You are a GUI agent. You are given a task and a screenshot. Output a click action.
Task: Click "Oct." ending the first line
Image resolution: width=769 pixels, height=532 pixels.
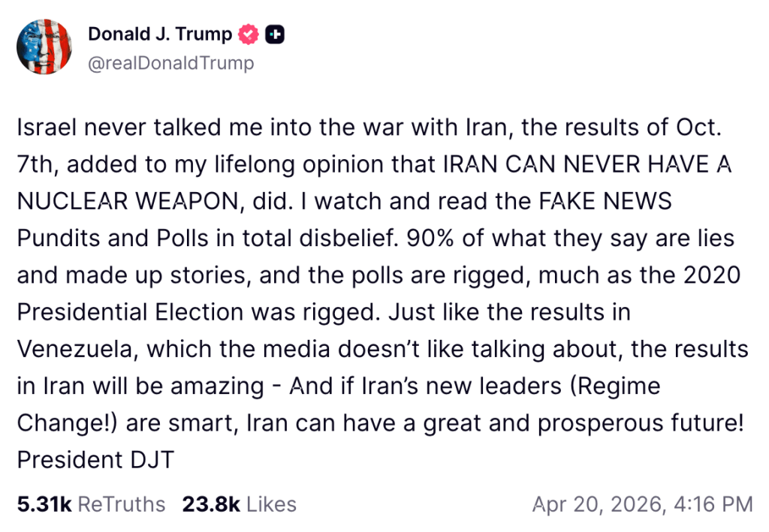[x=698, y=128]
